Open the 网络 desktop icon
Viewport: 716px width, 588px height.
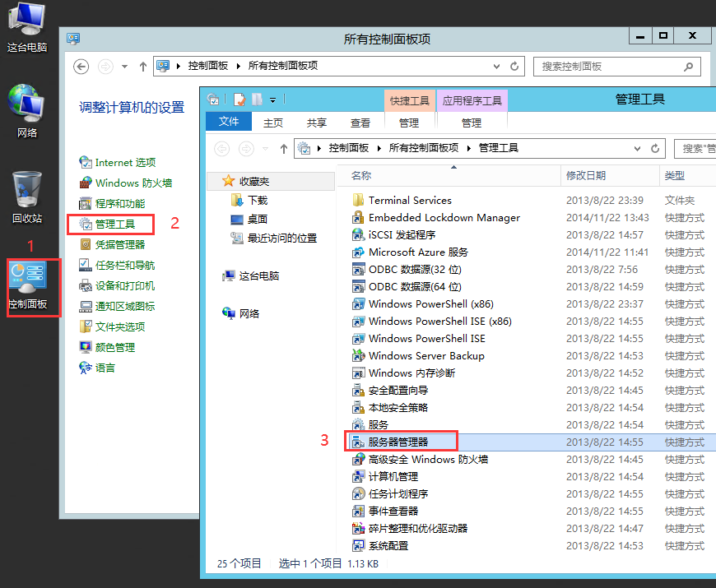(26, 111)
